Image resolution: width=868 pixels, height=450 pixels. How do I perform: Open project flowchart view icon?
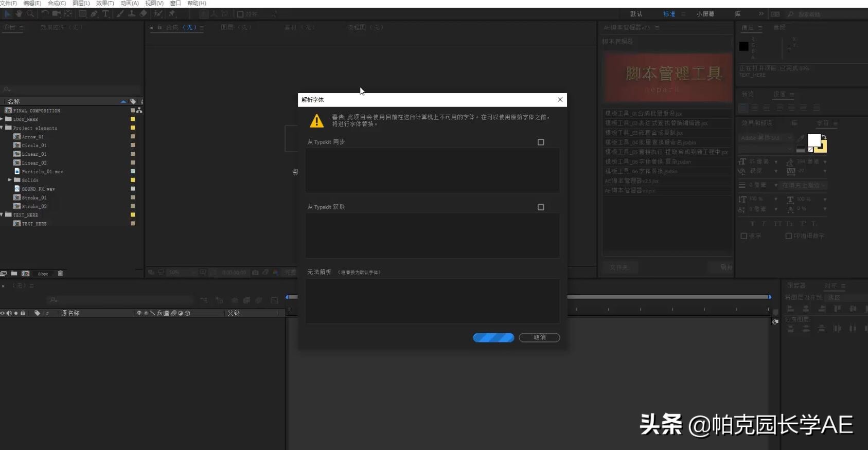coord(139,111)
